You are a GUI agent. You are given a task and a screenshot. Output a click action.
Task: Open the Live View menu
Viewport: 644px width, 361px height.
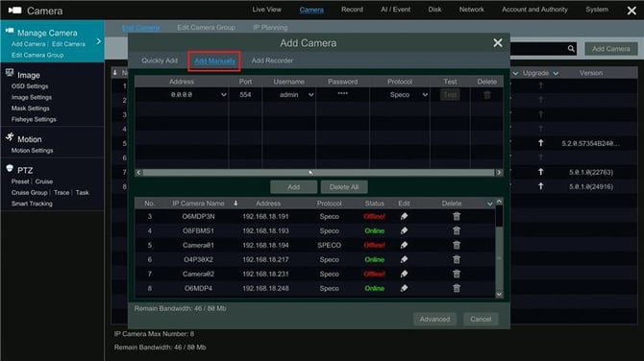point(266,10)
